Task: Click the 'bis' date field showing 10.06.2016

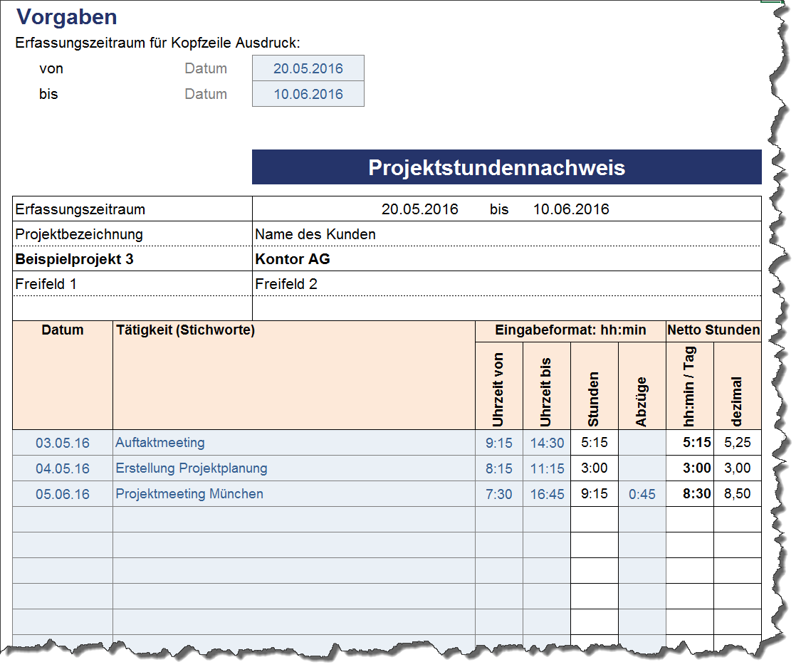Action: click(x=308, y=93)
